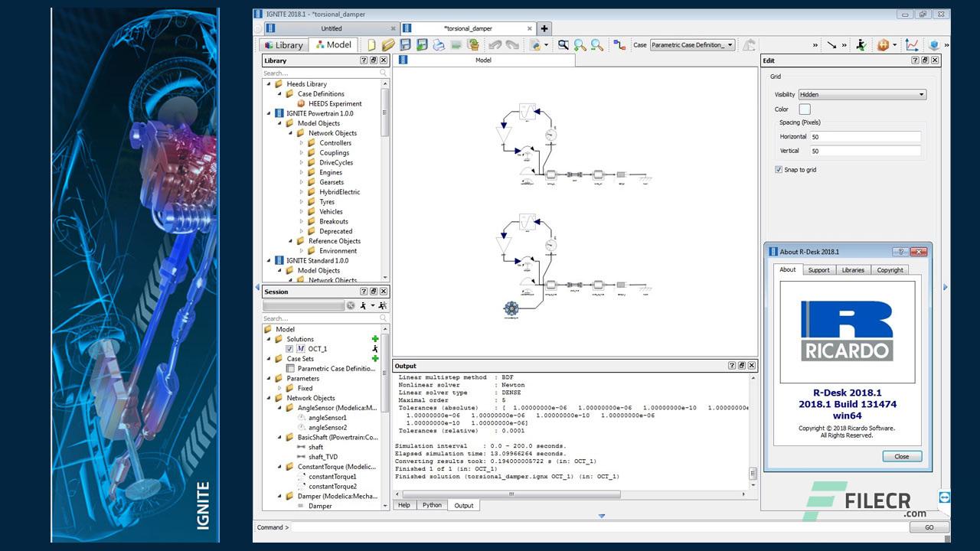
Task: Click the undock icon on Edit panel header
Action: click(x=924, y=60)
